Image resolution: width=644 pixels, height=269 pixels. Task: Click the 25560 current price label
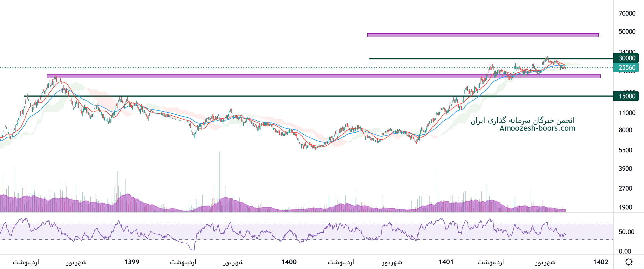pyautogui.click(x=627, y=67)
